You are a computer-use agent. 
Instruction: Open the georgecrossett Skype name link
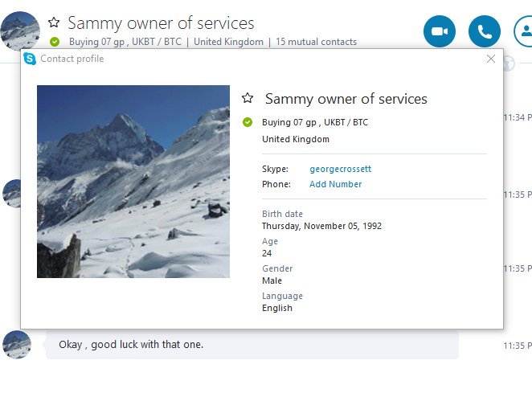[x=340, y=169]
